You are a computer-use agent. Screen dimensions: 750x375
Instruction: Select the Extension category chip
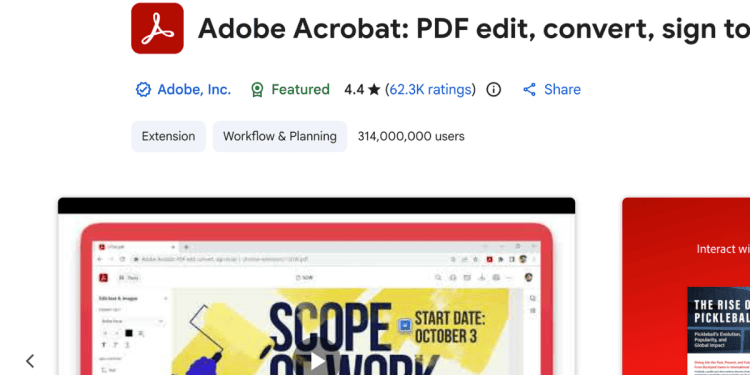click(x=168, y=136)
